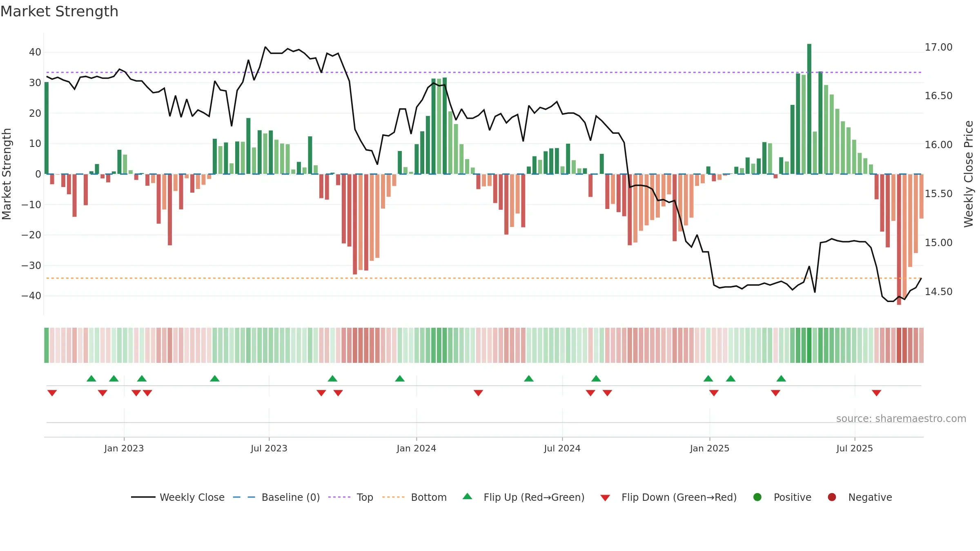
Task: Click the purple dotted Top threshold line
Action: [484, 72]
